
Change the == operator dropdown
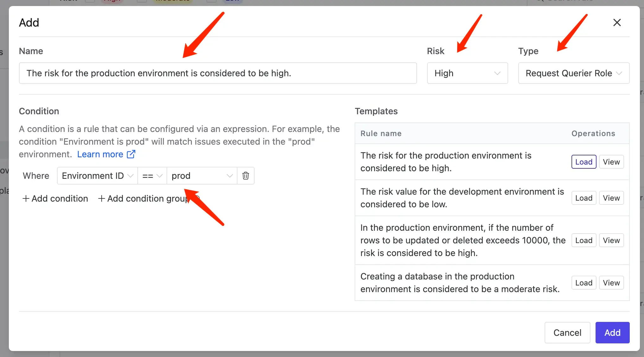click(x=152, y=176)
